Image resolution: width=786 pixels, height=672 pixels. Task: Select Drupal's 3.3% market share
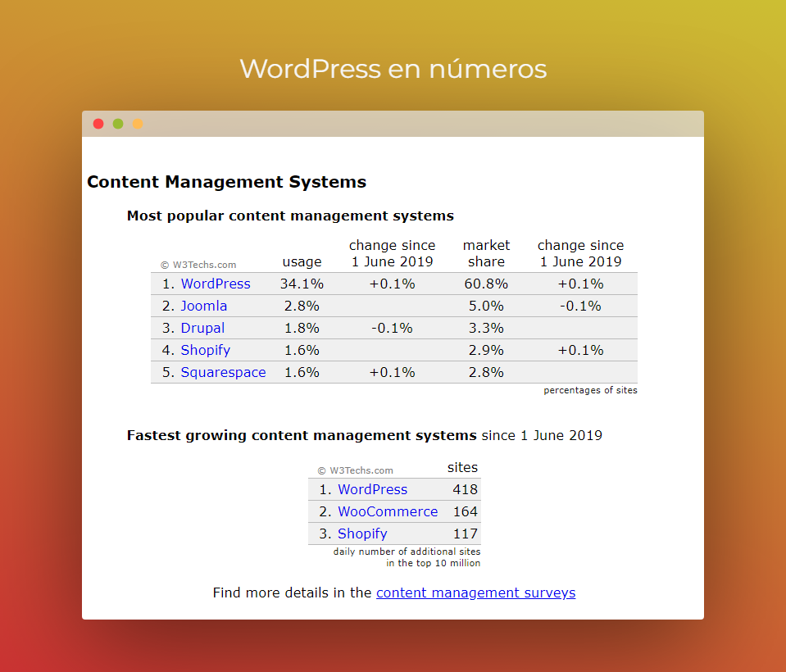coord(486,328)
